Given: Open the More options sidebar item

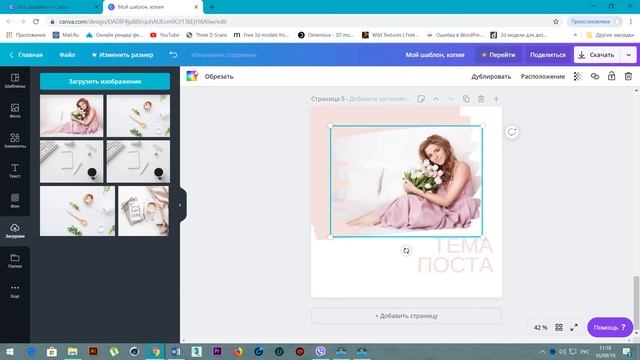Looking at the screenshot, I should 15,291.
